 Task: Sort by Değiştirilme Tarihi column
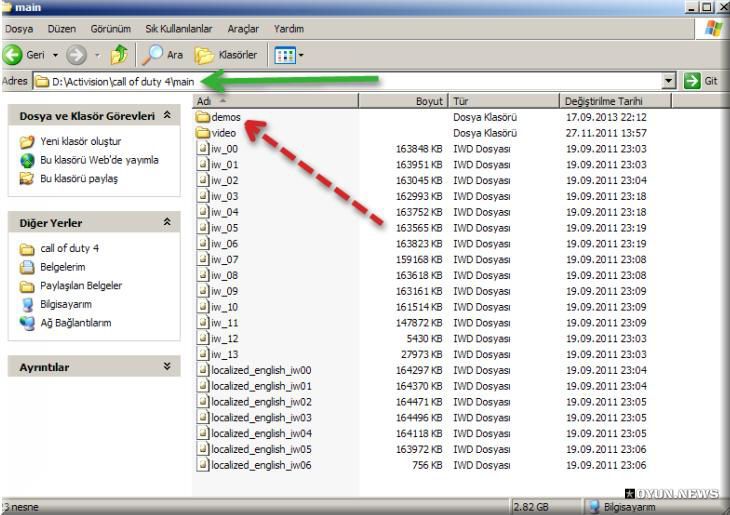615,101
